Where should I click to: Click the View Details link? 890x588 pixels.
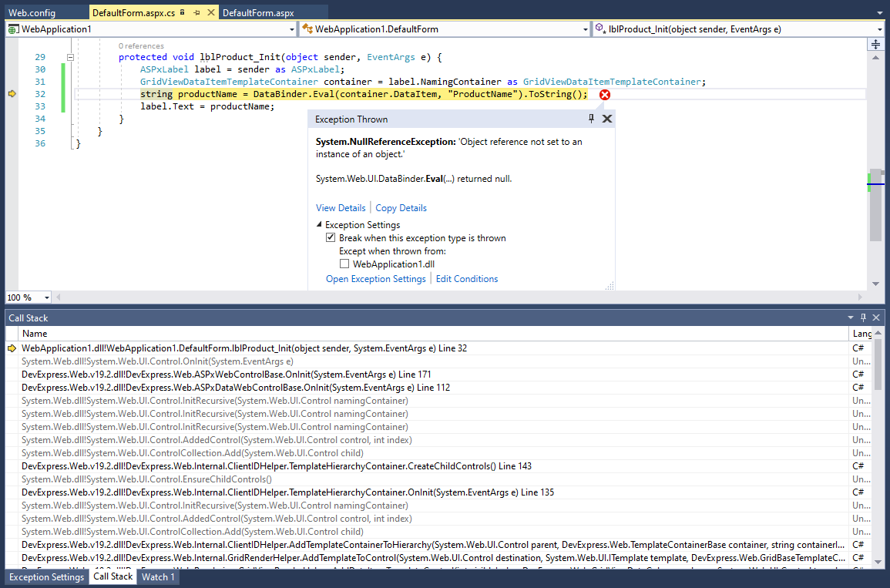coord(341,208)
